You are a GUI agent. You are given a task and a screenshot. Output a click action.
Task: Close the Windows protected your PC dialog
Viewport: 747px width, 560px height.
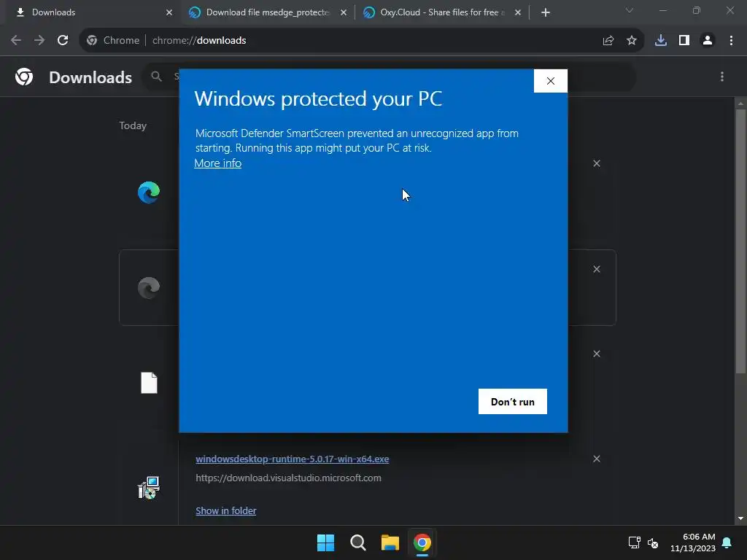550,81
